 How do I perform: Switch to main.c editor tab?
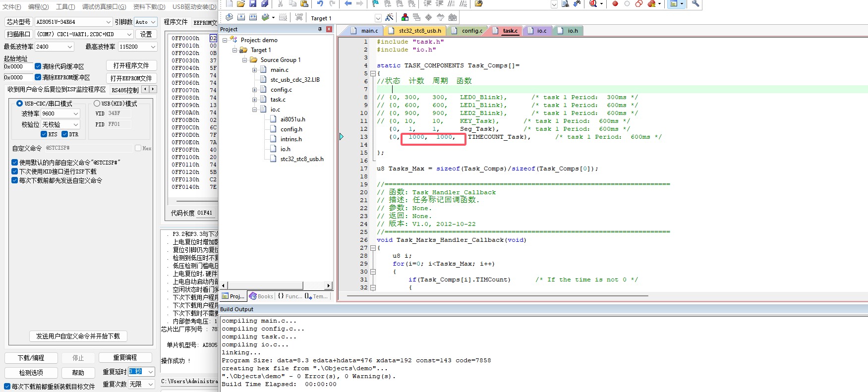pos(364,31)
